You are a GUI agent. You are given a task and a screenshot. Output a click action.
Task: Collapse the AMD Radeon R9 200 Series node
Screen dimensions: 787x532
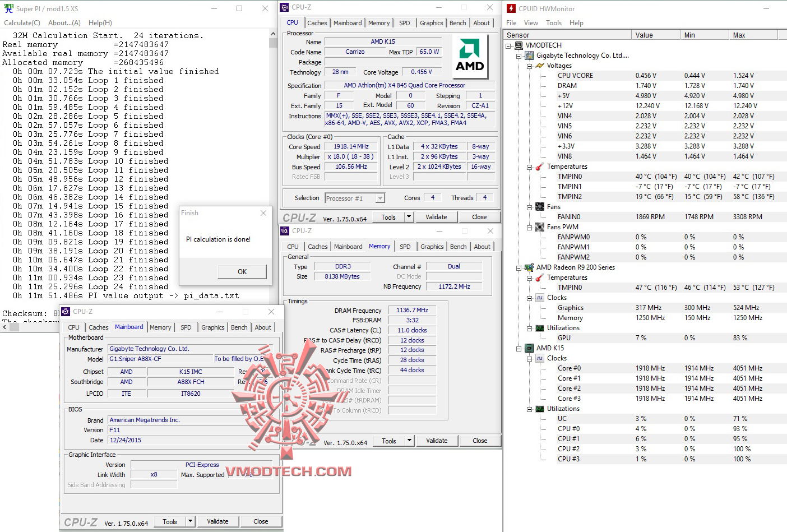point(519,267)
